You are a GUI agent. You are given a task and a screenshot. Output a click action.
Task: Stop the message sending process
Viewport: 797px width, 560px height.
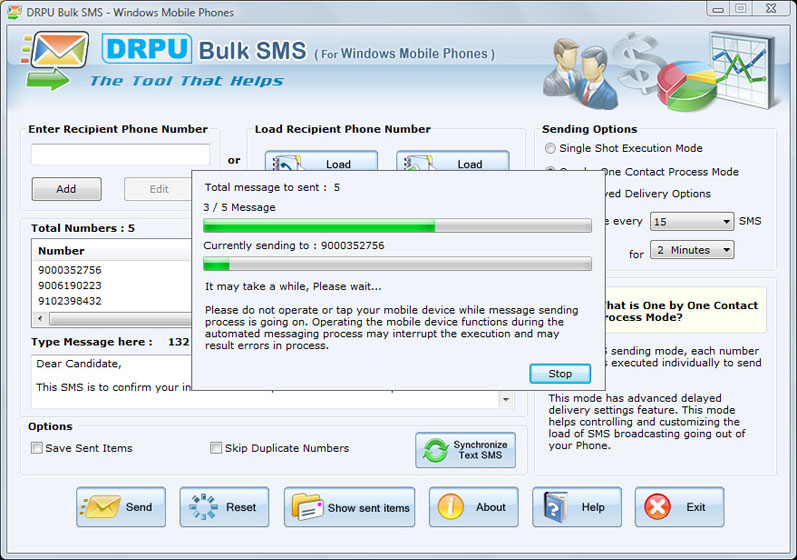point(560,374)
